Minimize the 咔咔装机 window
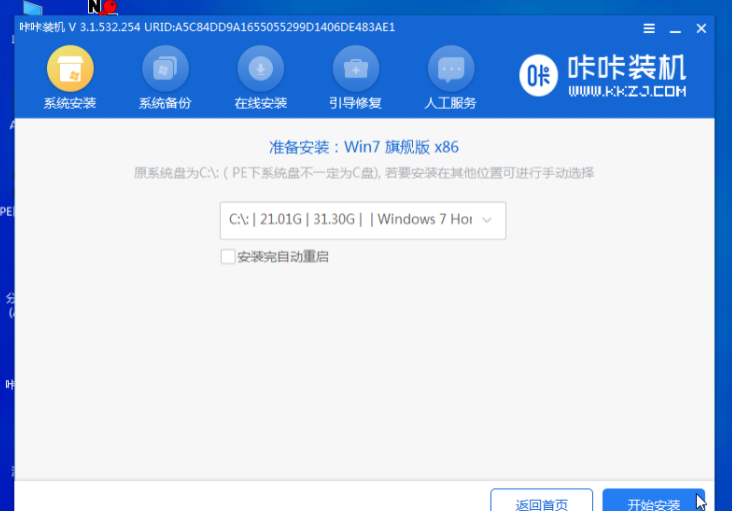The width and height of the screenshot is (732, 513). coord(675,30)
